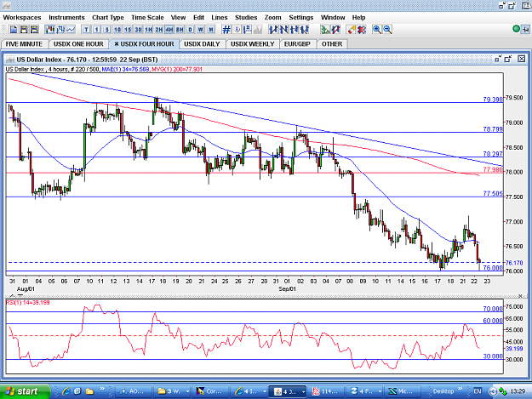Switch to the OTHER tab
Viewport: 532px width, 399px height.
tap(332, 44)
